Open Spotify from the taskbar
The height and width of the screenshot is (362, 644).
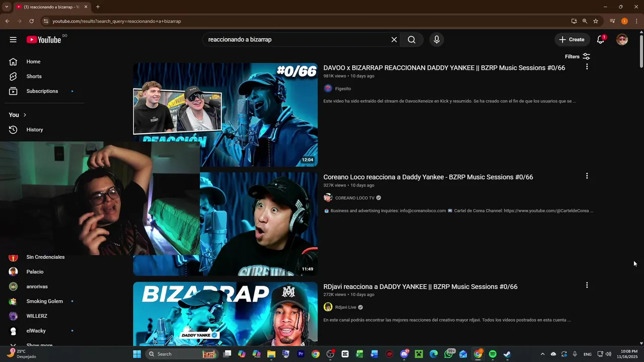(493, 354)
